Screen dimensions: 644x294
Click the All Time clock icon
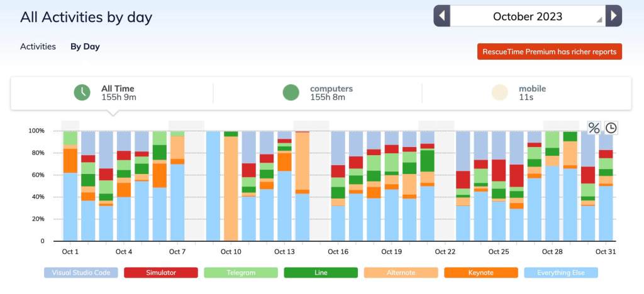[82, 93]
